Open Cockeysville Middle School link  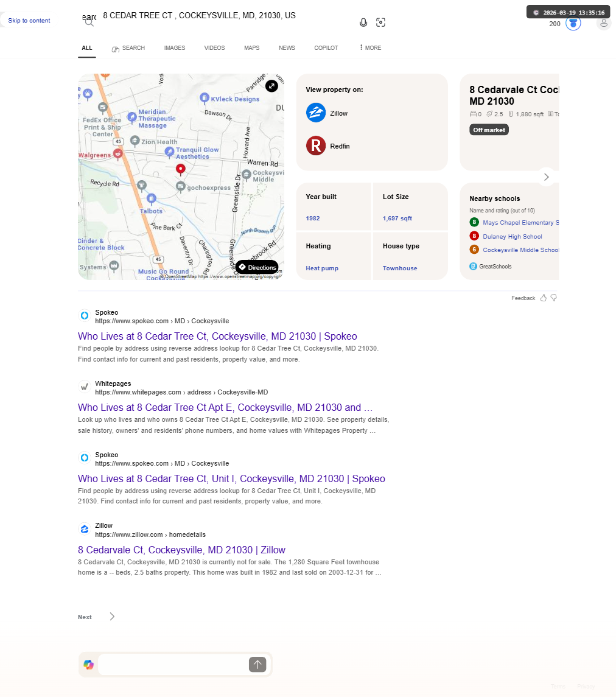pyautogui.click(x=520, y=250)
